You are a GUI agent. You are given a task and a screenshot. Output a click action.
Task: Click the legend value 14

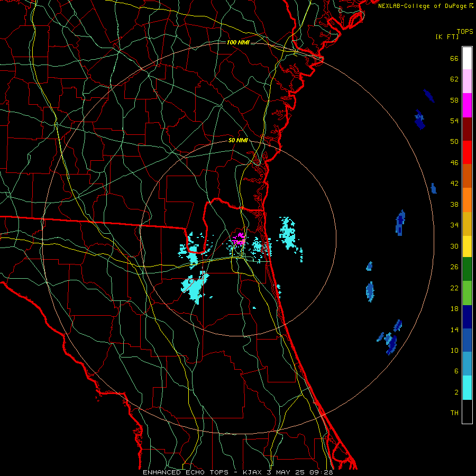(x=454, y=329)
